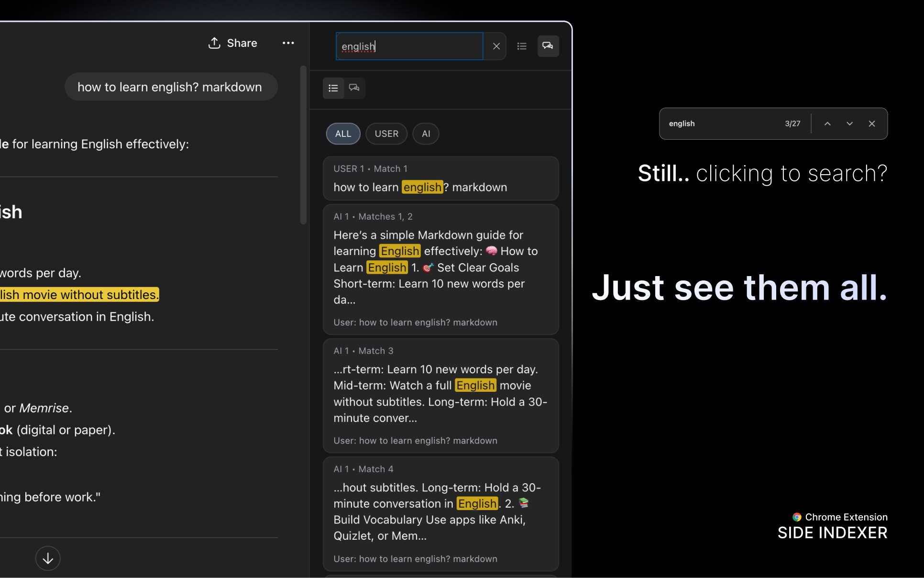The height and width of the screenshot is (578, 924).
Task: Open the more options ellipsis menu
Action: pyautogui.click(x=288, y=43)
